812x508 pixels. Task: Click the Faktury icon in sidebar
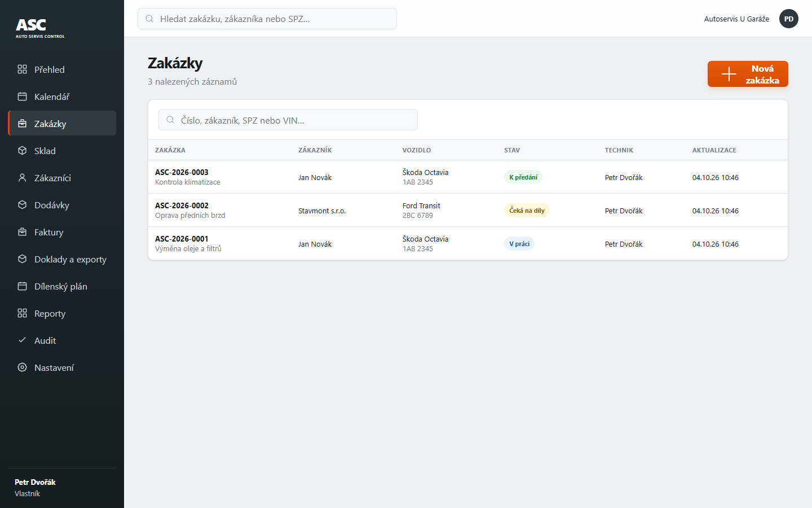(22, 232)
